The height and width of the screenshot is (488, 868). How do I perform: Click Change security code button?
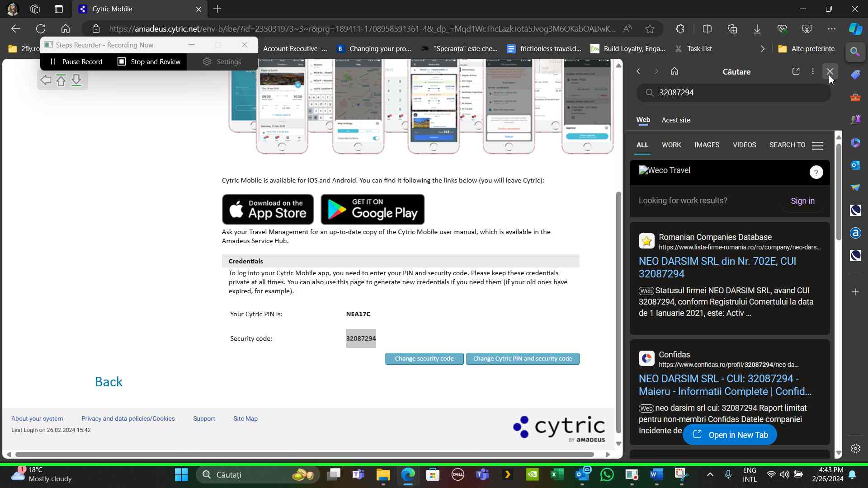point(424,359)
